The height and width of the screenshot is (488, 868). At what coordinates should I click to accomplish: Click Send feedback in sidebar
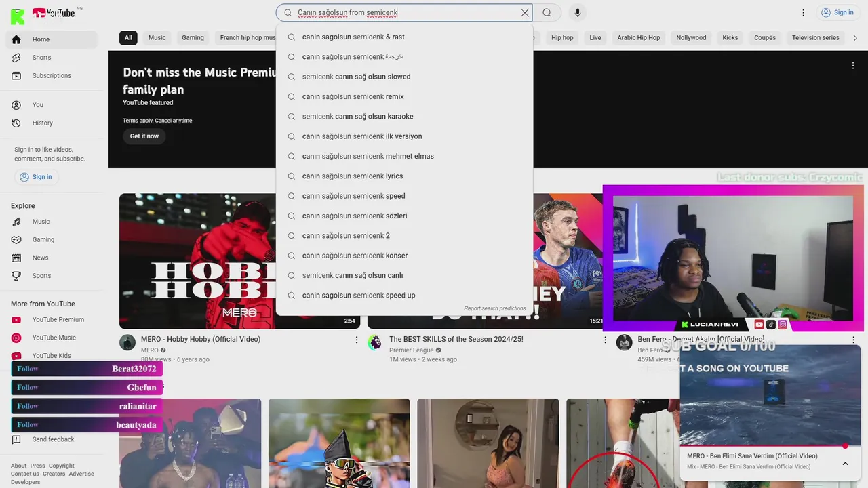(52, 439)
